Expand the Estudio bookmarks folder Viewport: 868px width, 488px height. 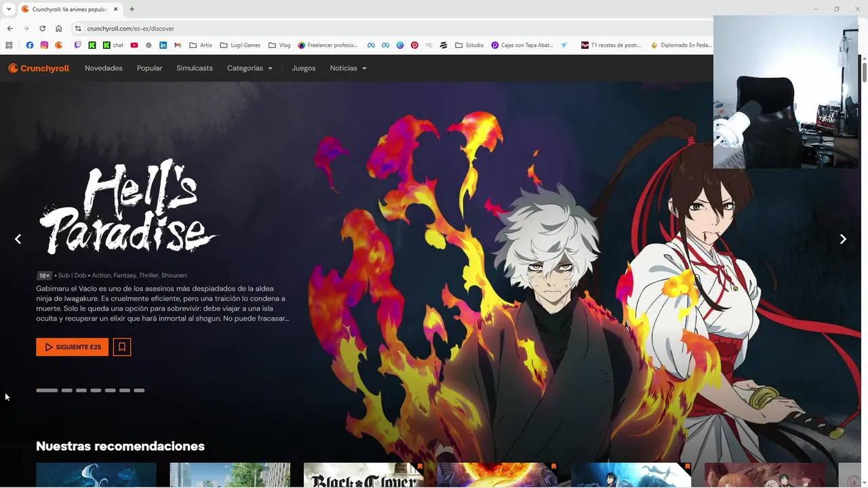point(469,45)
